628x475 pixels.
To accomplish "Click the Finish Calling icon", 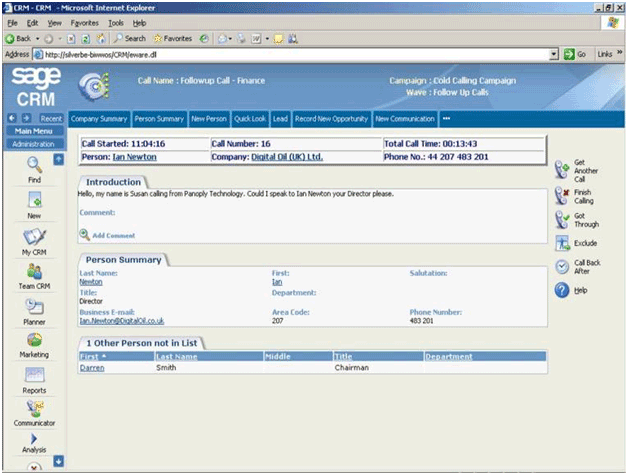I will tap(562, 196).
